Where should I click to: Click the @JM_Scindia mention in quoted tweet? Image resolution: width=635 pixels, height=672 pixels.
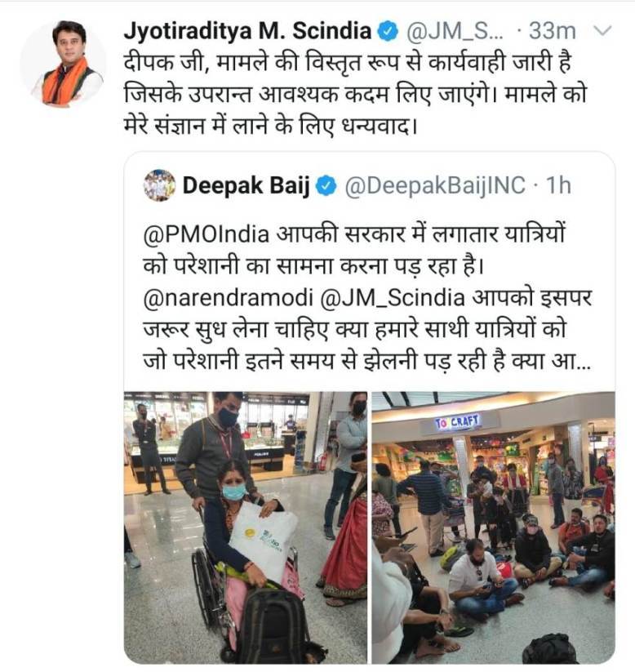pos(392,298)
